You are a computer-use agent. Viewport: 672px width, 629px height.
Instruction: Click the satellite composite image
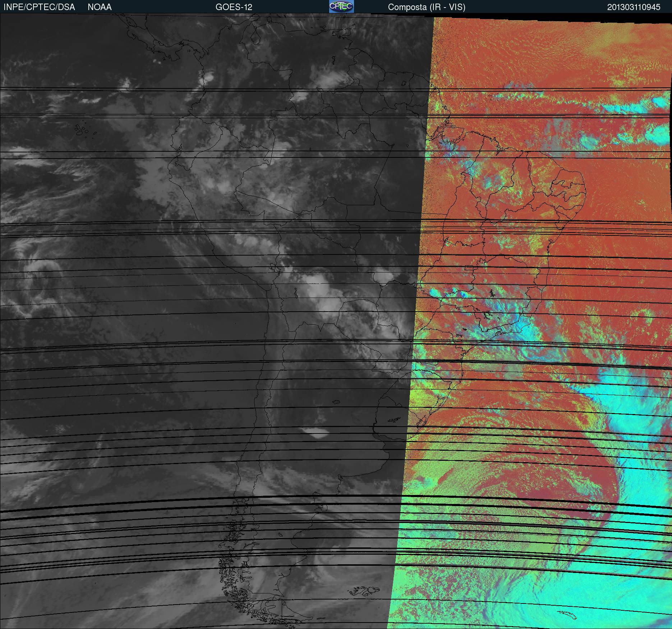pos(336,321)
